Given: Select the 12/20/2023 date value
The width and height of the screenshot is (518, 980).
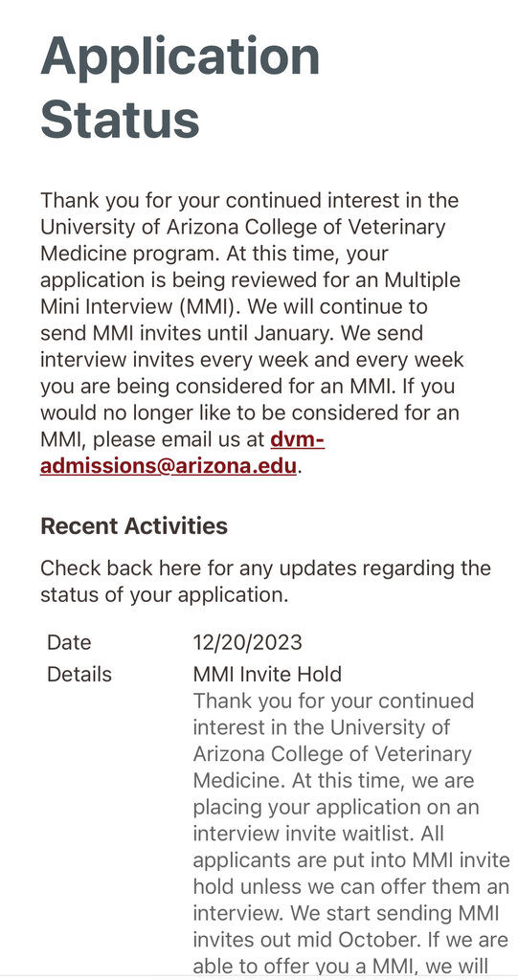Looking at the screenshot, I should coord(247,642).
